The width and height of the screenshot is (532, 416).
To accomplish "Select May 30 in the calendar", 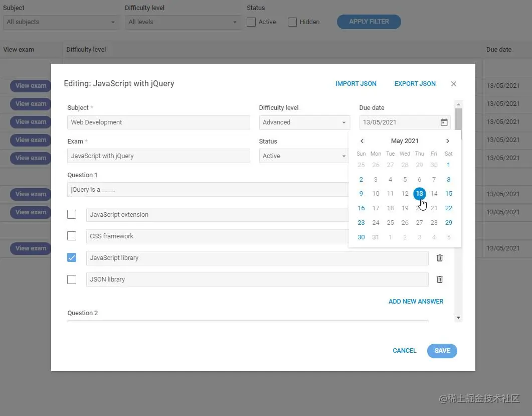I will [x=361, y=237].
